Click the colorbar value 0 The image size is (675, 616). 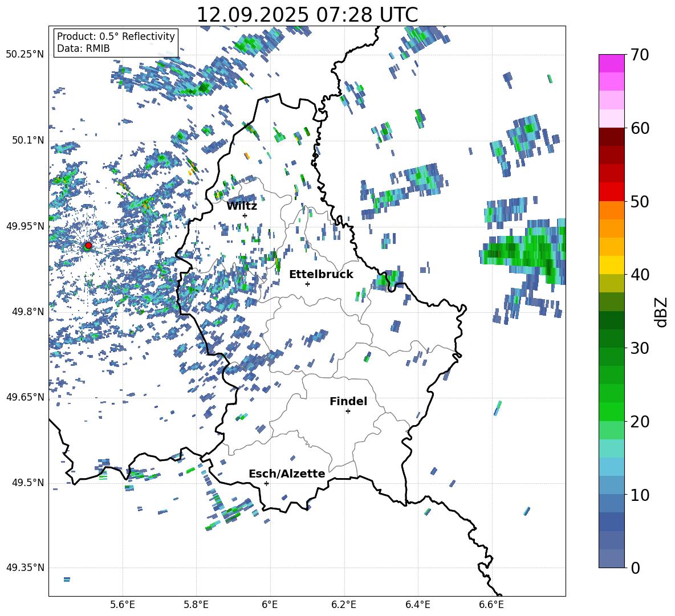click(635, 568)
